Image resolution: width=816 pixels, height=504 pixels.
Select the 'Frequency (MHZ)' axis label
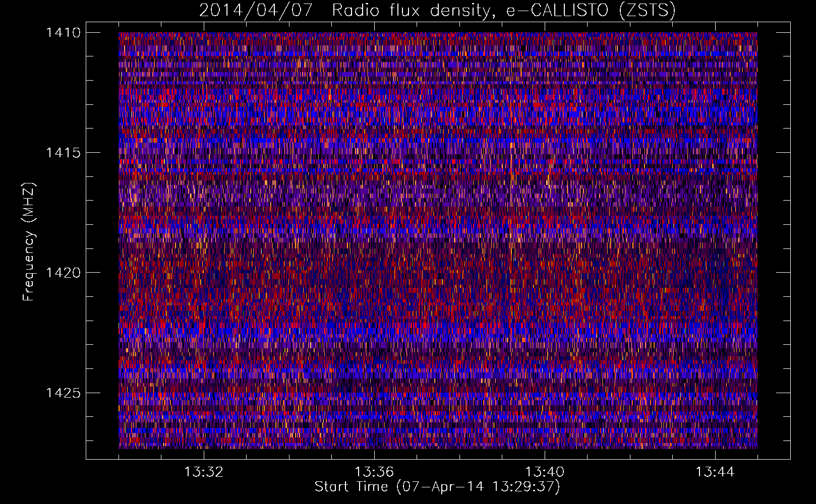[x=29, y=242]
